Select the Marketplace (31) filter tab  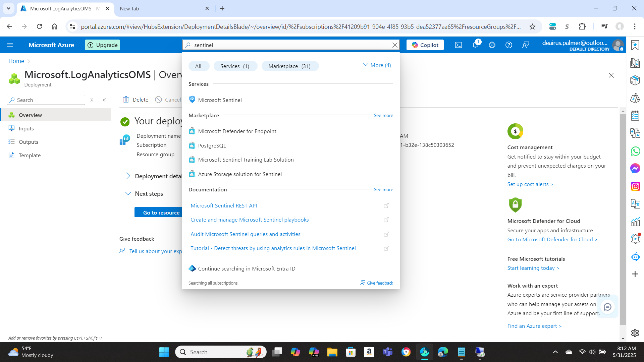[289, 66]
